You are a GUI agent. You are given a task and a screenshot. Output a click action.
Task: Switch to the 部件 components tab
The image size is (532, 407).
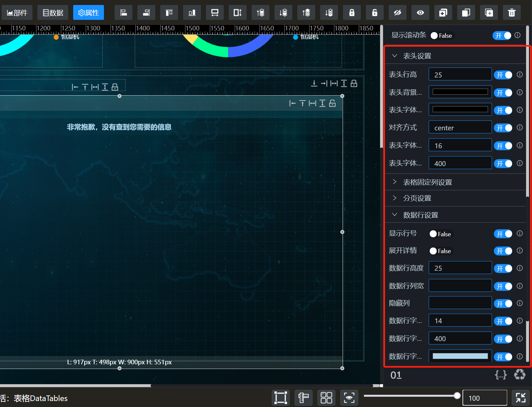[x=17, y=13]
